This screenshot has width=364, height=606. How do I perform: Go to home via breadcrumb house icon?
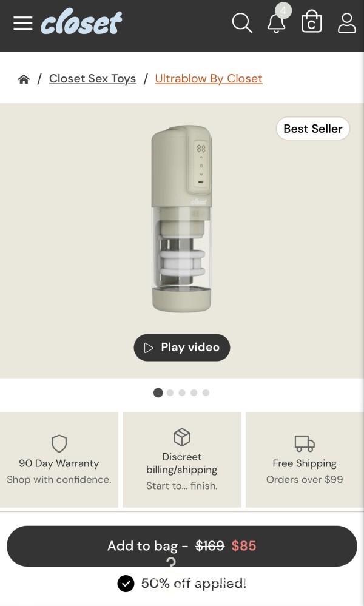(x=24, y=79)
